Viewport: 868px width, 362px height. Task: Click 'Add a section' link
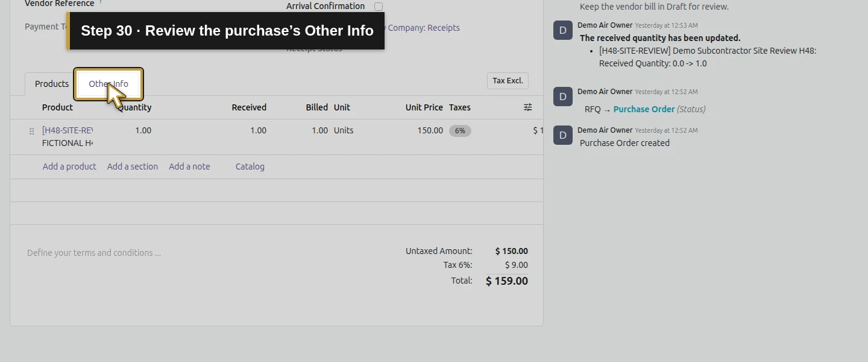coord(133,167)
